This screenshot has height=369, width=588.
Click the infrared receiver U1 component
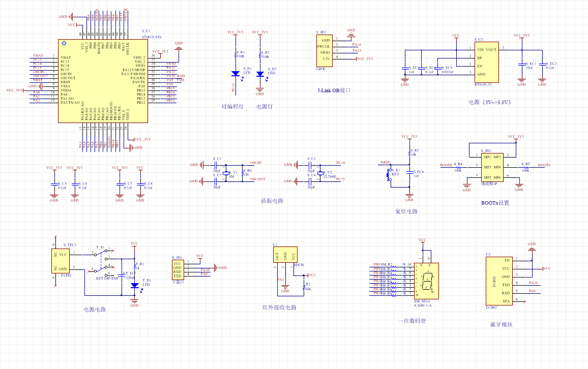coord(285,255)
